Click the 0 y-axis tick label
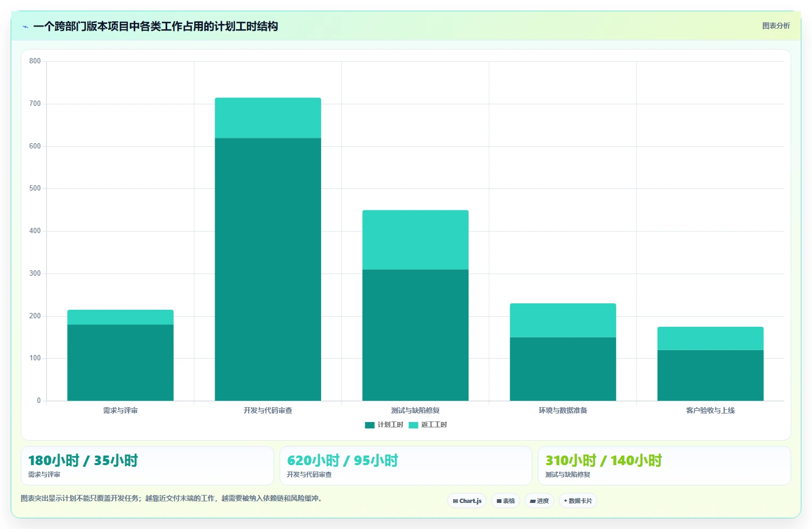Viewport: 812px width, 529px height. 39,401
